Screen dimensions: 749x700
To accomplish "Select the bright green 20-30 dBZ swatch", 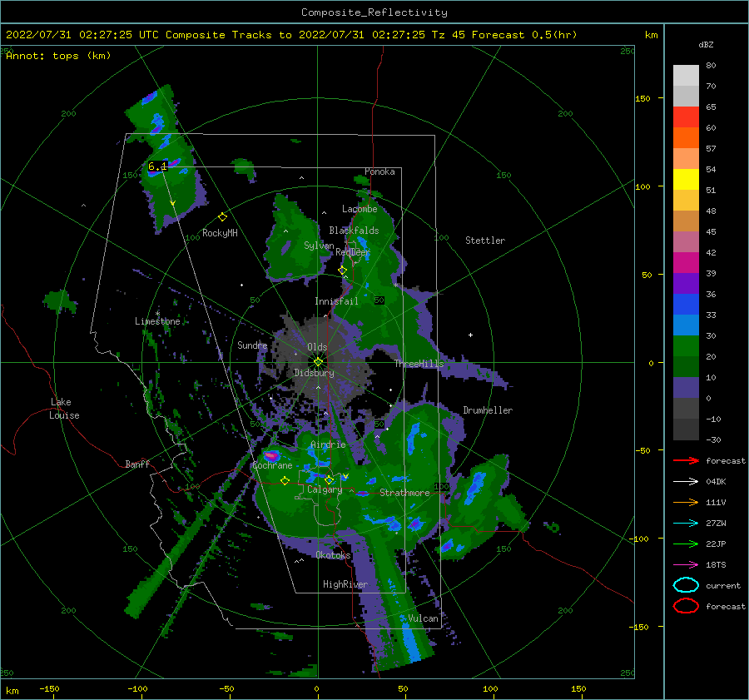I will tap(686, 346).
